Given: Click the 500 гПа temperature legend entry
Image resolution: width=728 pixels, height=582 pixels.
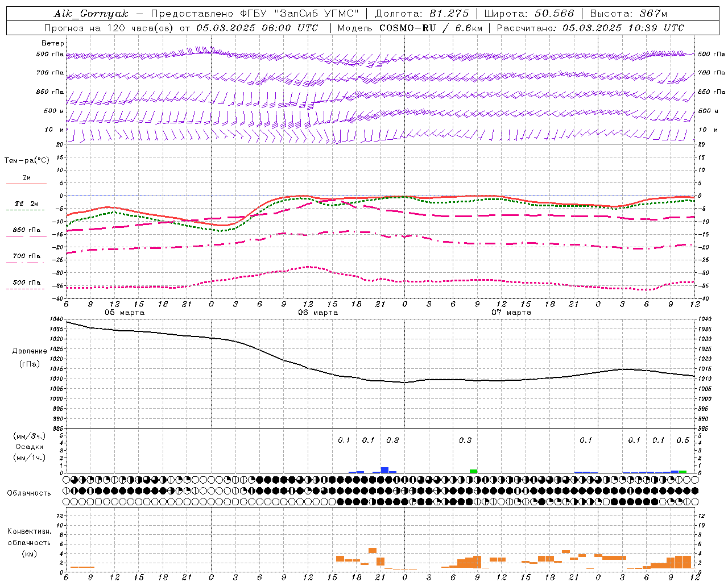Looking at the screenshot, I should pyautogui.click(x=27, y=282).
